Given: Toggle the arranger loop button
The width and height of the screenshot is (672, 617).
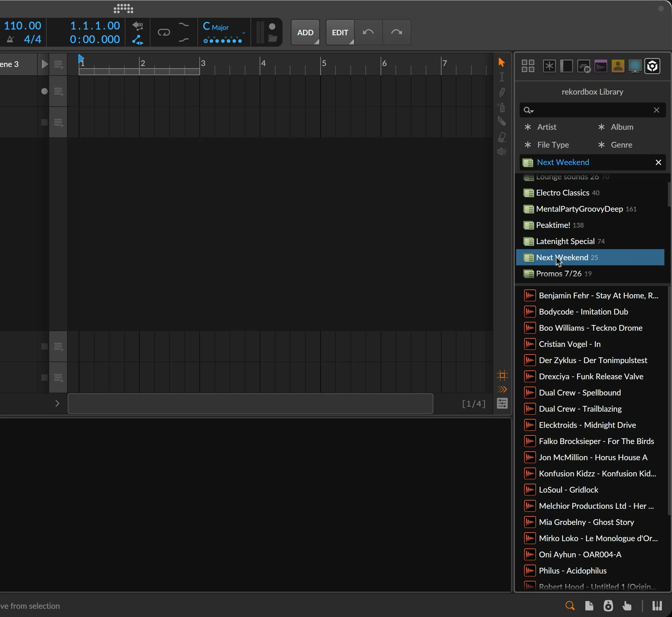Looking at the screenshot, I should tap(163, 32).
